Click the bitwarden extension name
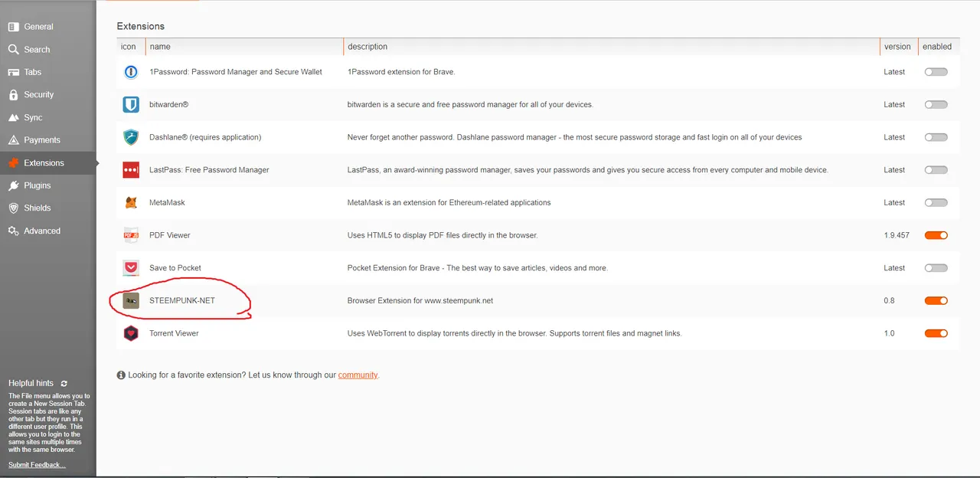 168,105
